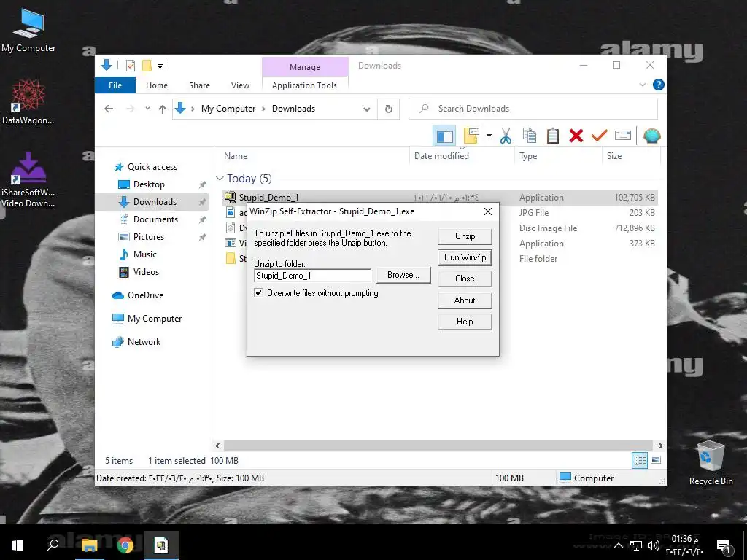Click the Rename label icon in toolbar
This screenshot has height=560, width=747.
click(x=623, y=136)
